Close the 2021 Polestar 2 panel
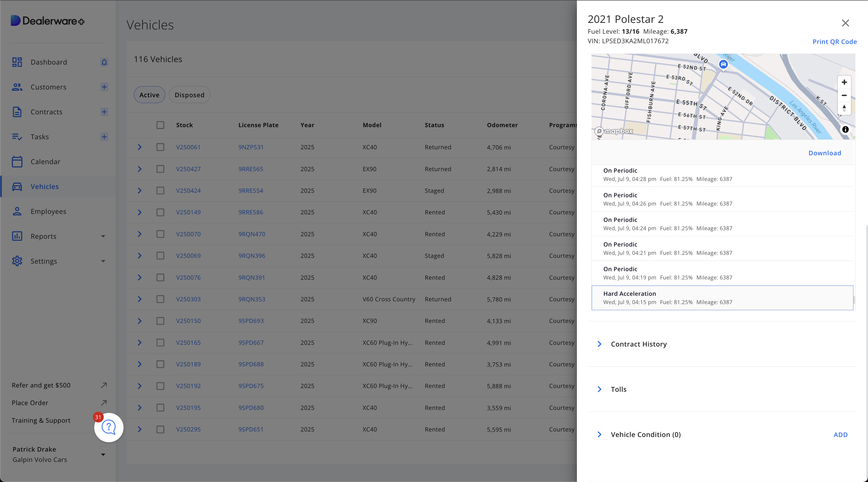The image size is (868, 482). pos(845,23)
